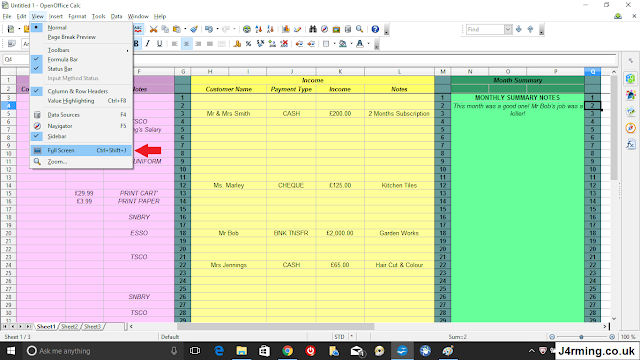Open the Help question mark icon
Image resolution: width=640 pixels, height=360 pixels.
click(x=375, y=29)
